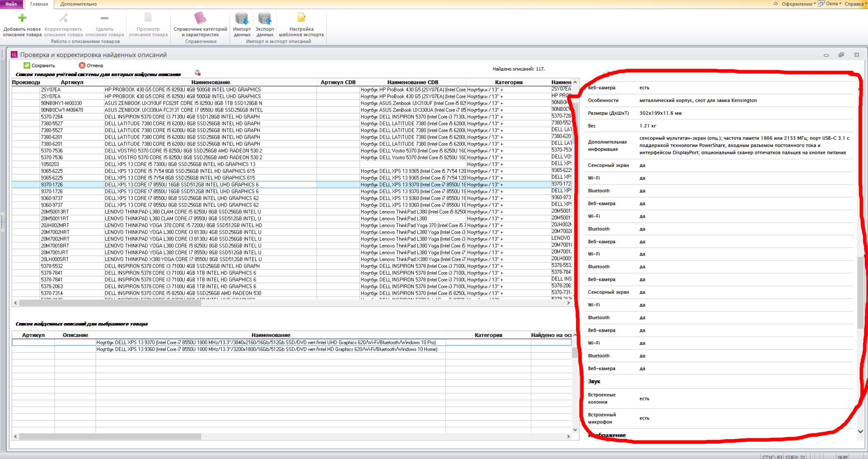Click the Найдено описаний: 117 label
Viewport: 868px width, 459px height.
[x=518, y=69]
